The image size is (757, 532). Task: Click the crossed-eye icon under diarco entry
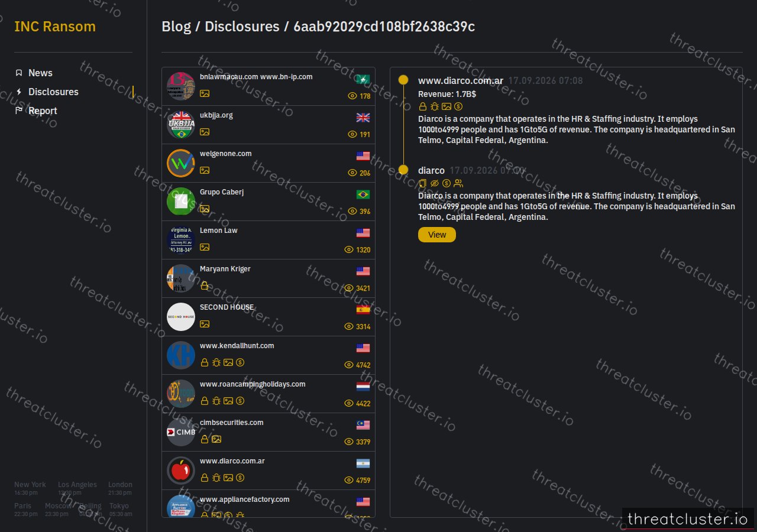coord(435,183)
